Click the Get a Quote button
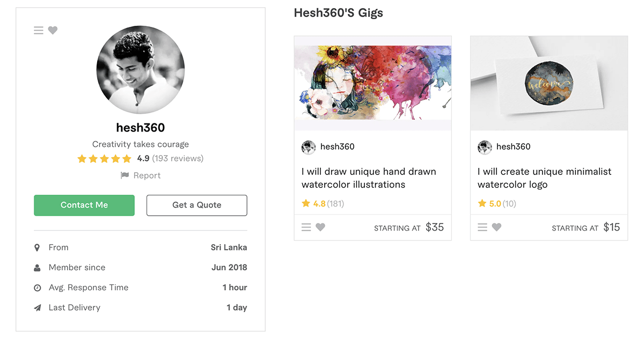 pyautogui.click(x=197, y=205)
